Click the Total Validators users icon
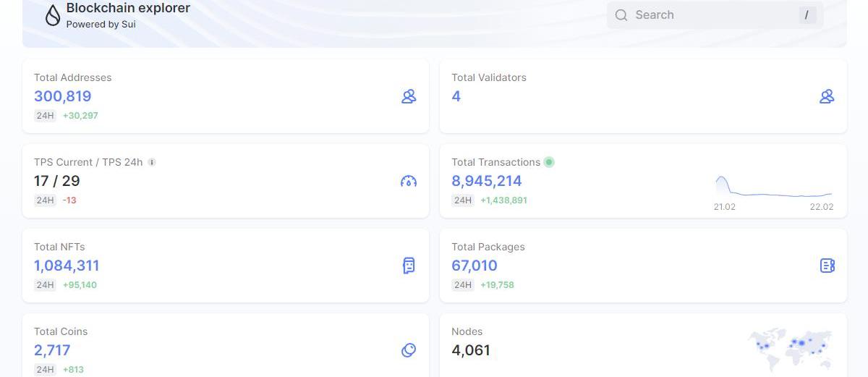 [827, 96]
